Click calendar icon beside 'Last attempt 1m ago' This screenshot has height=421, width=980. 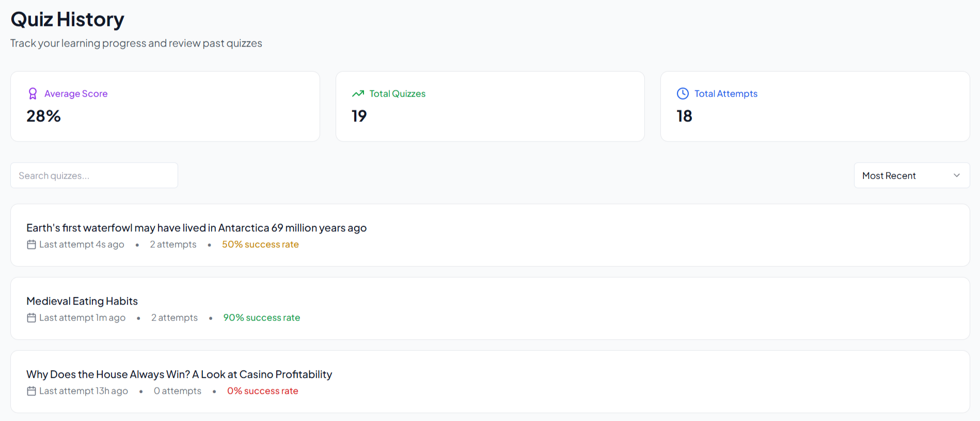(31, 318)
